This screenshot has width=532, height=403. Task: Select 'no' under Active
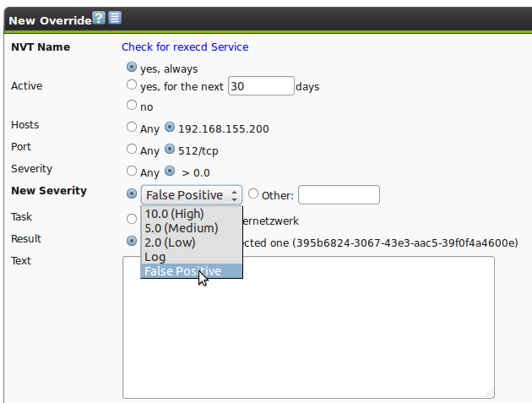click(x=131, y=106)
